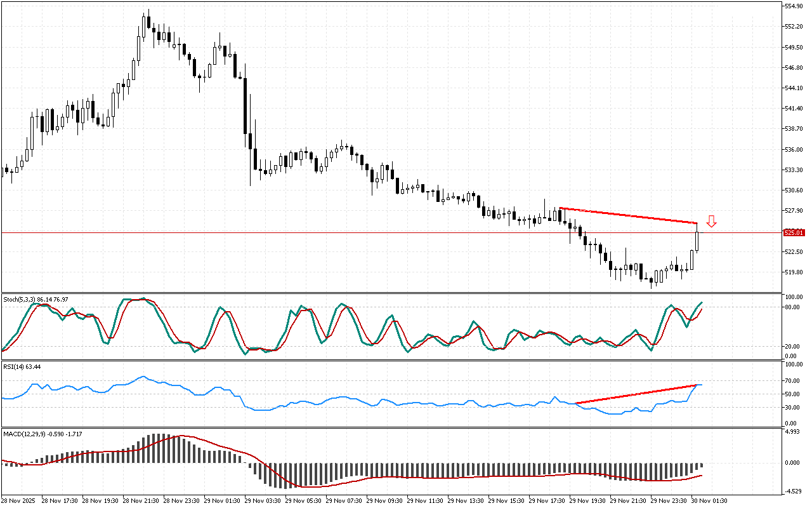Click the Stoch(5,3,3) indicator label
This screenshot has width=812, height=508.
(36, 298)
